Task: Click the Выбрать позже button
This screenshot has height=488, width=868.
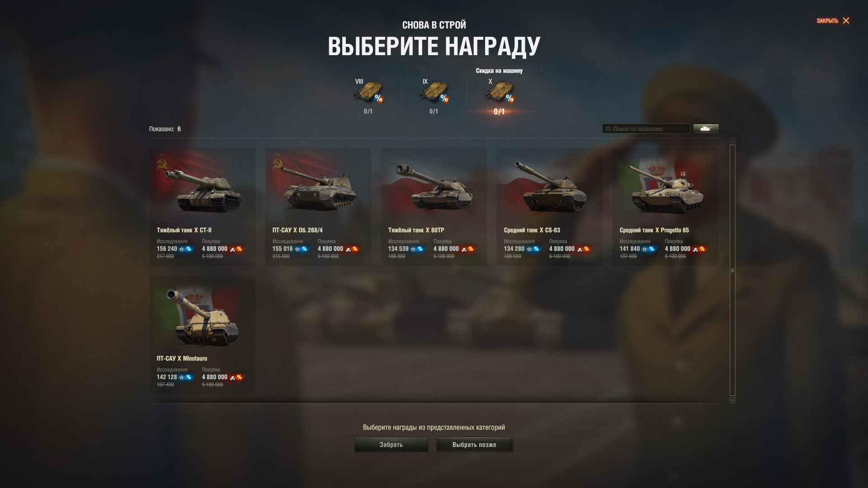Action: point(475,445)
